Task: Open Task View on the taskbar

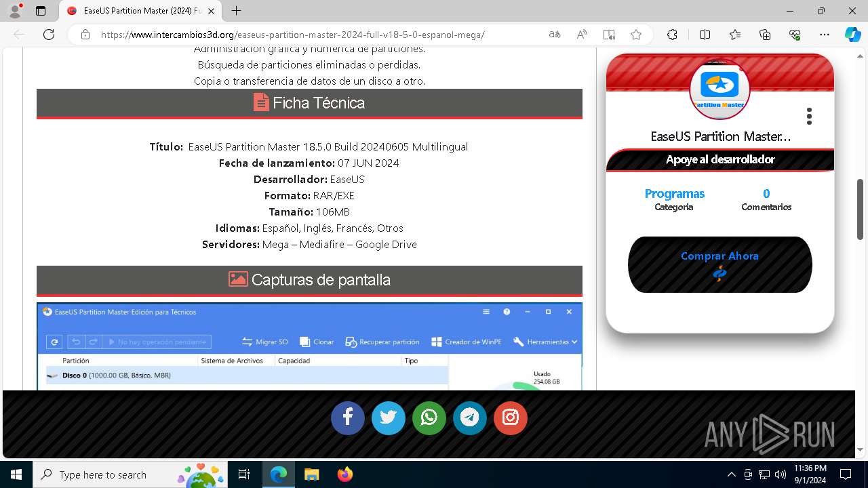Action: pos(245,474)
